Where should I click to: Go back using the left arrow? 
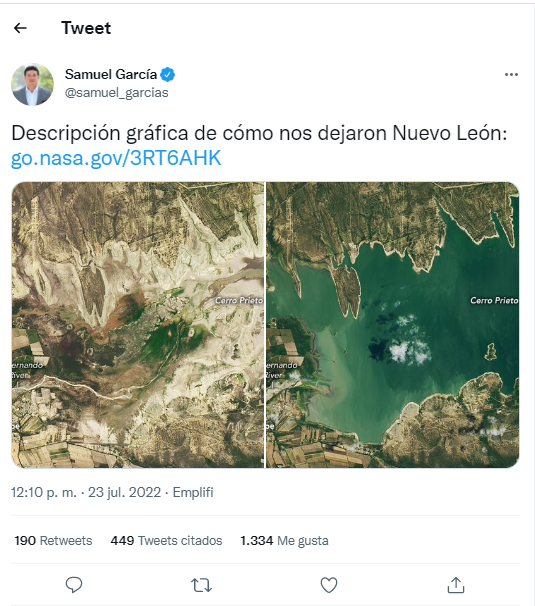click(x=20, y=28)
